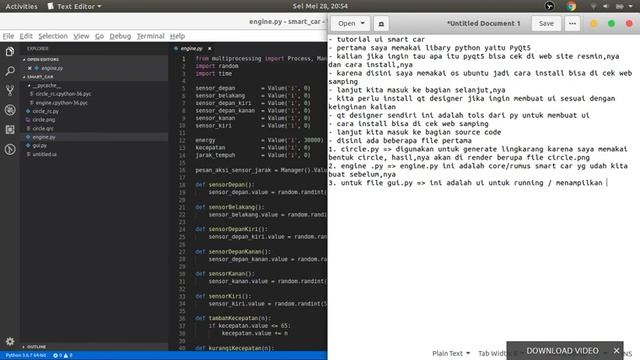Viewport: 640px width, 360px height.
Task: Open the Source Control view icon
Action: click(10, 90)
